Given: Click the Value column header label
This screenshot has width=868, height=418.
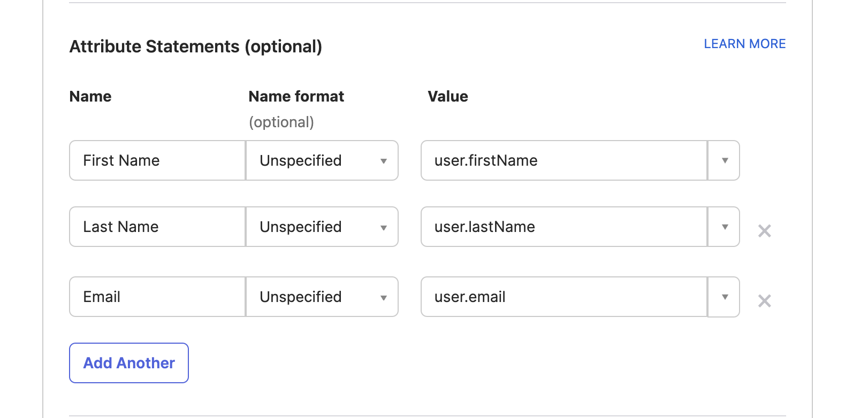Looking at the screenshot, I should click(x=448, y=97).
